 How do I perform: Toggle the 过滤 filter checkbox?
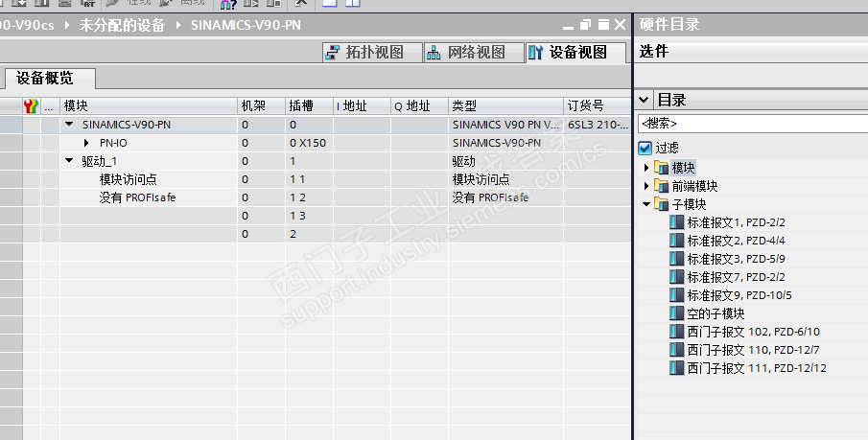pos(645,148)
